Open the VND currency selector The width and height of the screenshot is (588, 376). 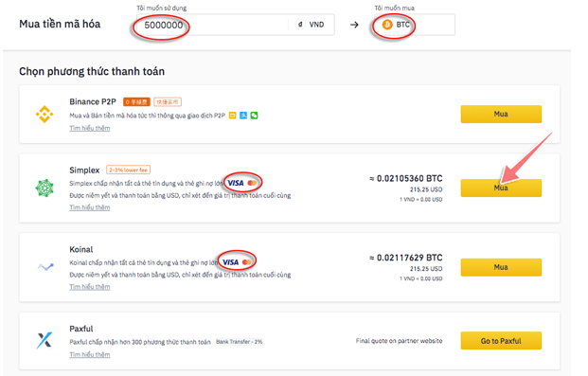coord(311,25)
